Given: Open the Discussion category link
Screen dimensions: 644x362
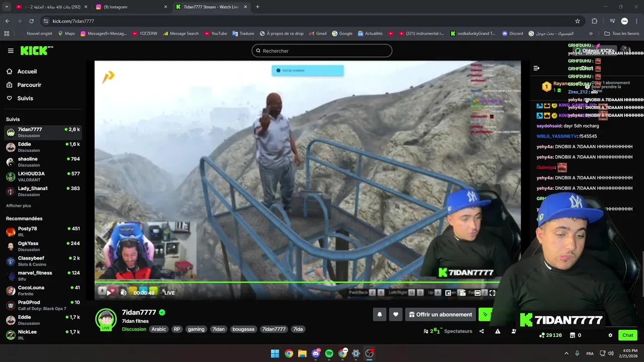Looking at the screenshot, I should pyautogui.click(x=134, y=329).
